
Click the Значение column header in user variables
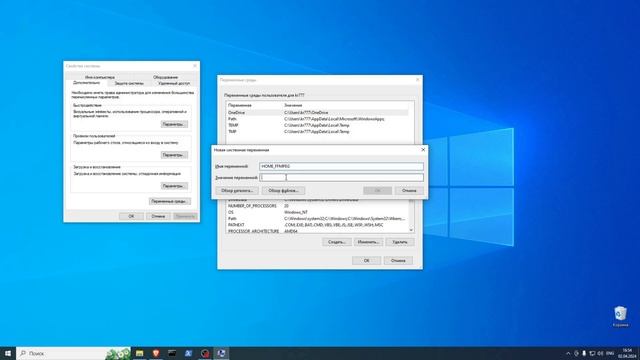coord(346,105)
